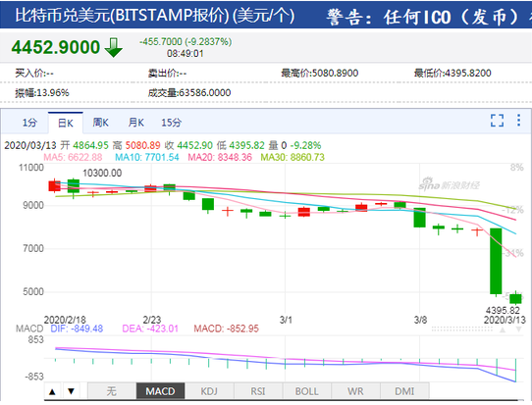Switch to the 月K monthly tab
This screenshot has width=532, height=405.
coord(136,123)
